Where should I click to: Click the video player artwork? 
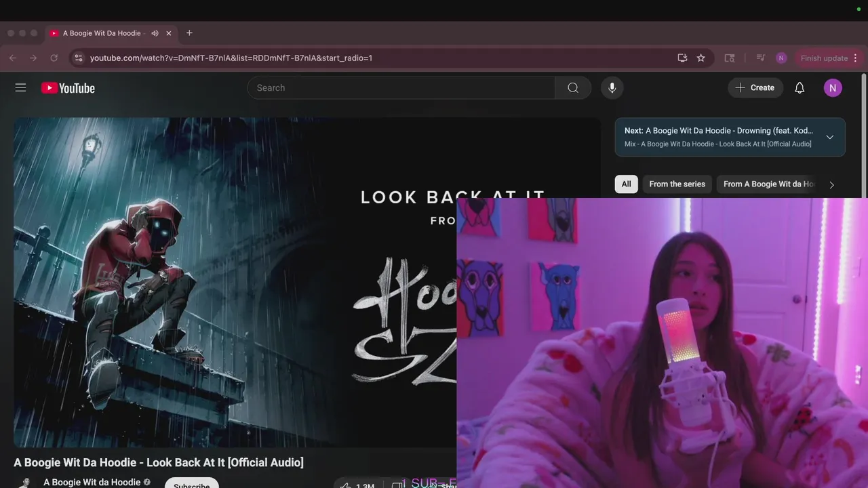[x=235, y=283]
